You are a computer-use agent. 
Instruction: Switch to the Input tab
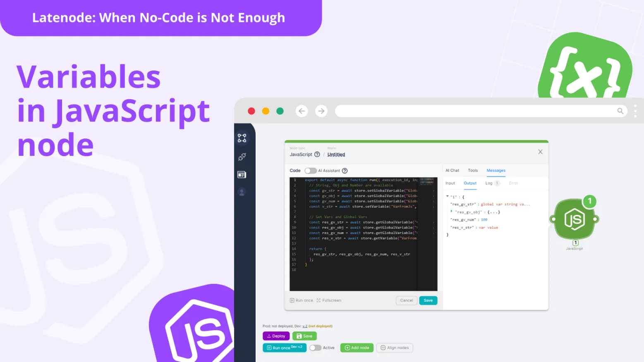click(450, 183)
